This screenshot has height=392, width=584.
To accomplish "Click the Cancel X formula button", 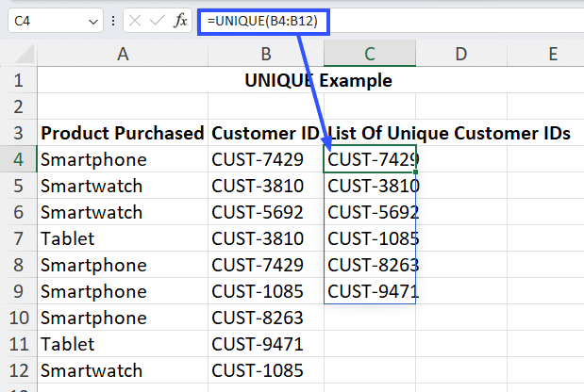I will (135, 21).
